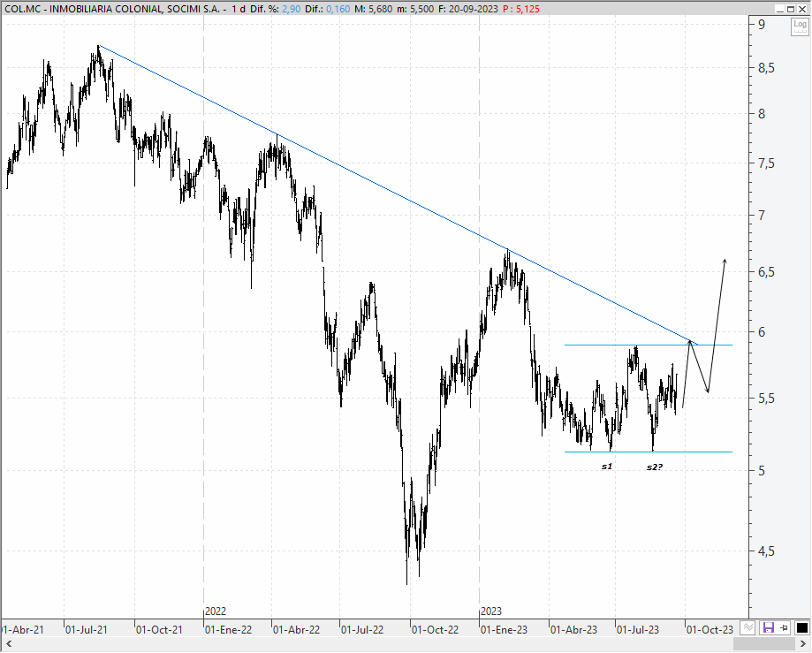Click the 01-Abr-22 date label
Viewport: 812px width, 653px height.
[x=296, y=630]
